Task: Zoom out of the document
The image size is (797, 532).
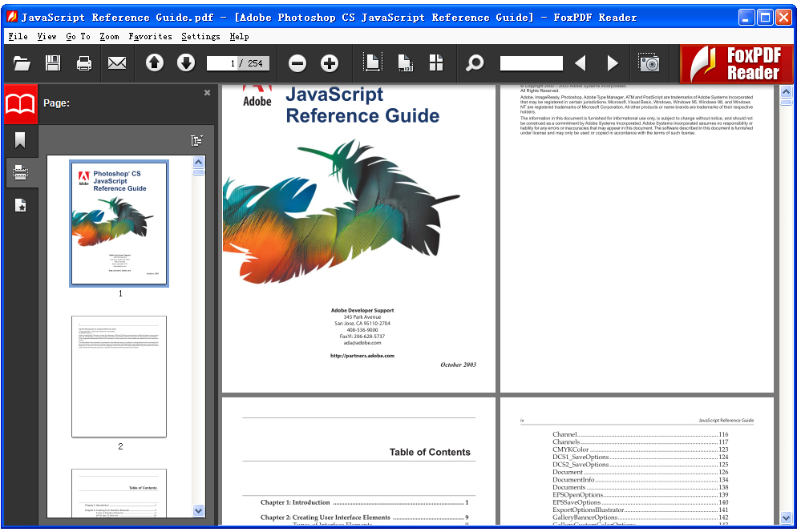Action: [297, 62]
